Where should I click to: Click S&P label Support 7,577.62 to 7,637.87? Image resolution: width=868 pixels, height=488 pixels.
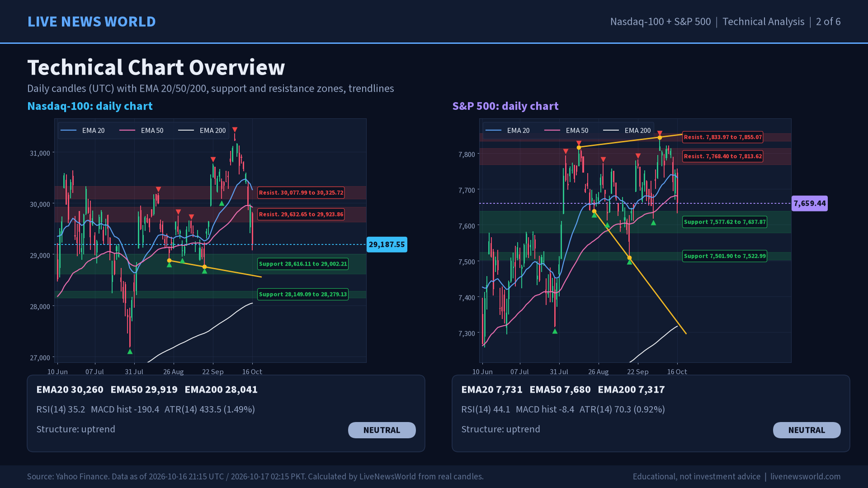(725, 222)
